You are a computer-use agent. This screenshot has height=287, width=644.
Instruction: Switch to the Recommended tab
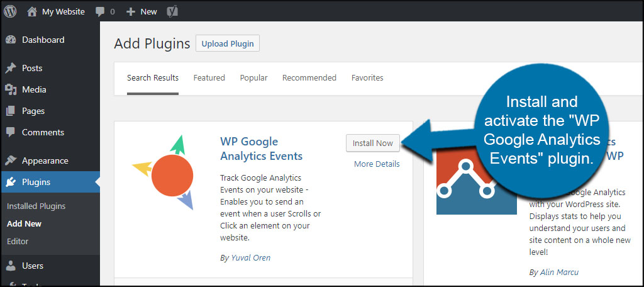(309, 77)
